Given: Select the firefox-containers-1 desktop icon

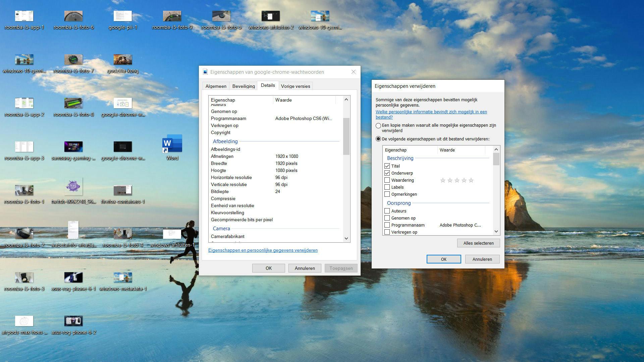Looking at the screenshot, I should pos(123,190).
